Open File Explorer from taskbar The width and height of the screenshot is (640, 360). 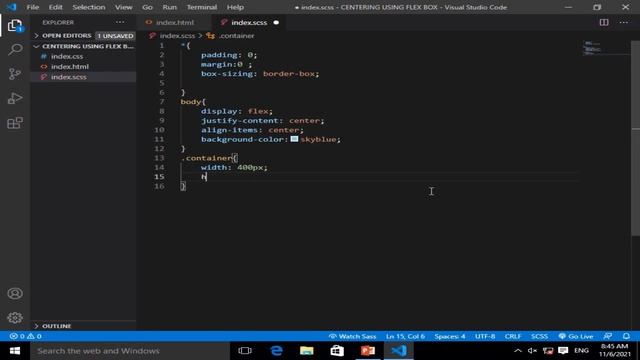click(307, 351)
